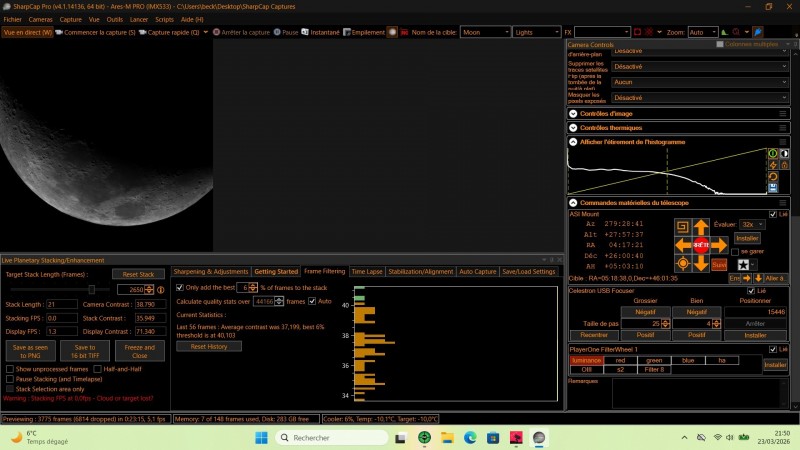Click the down arrow icon beside Aller à

tap(758, 278)
